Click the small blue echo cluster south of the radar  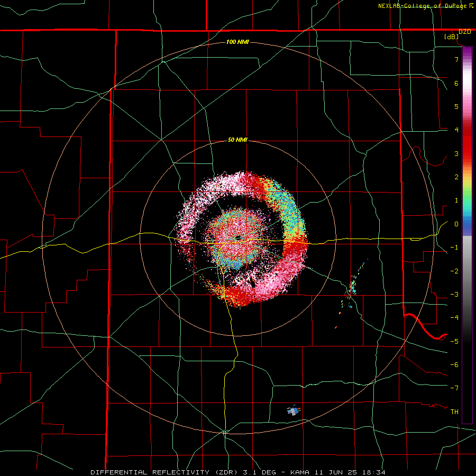click(294, 410)
